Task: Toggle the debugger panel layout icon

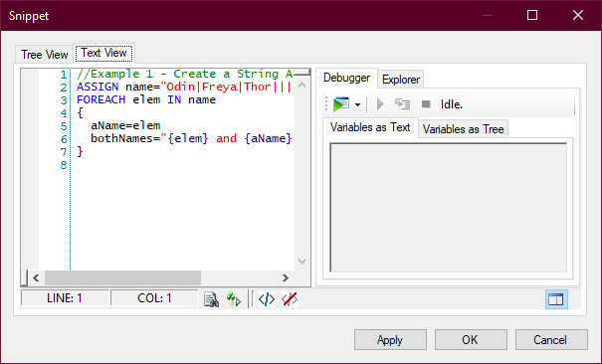Action: pos(556,299)
